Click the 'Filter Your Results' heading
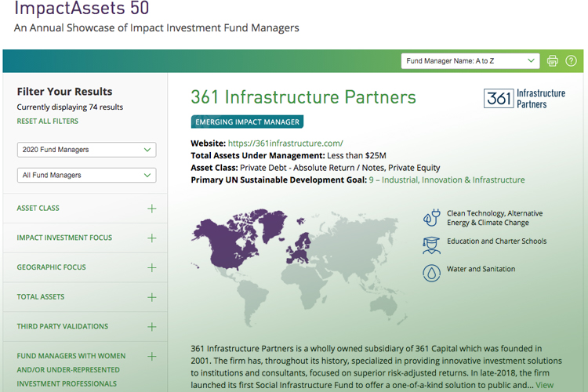Screen dimensions: 588x392 (64, 92)
